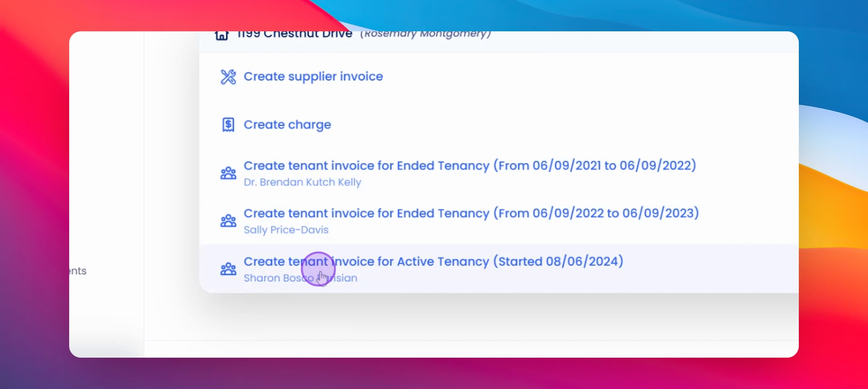Click the Chestnut Drive property heading

click(x=295, y=35)
